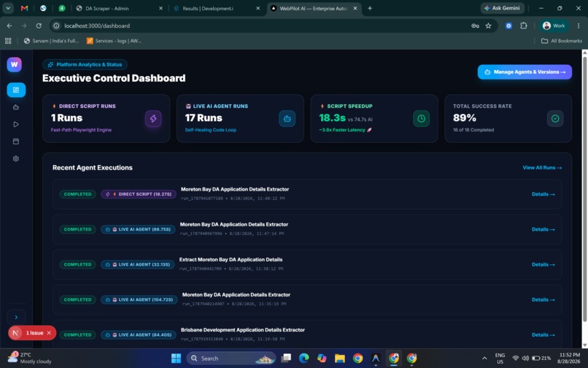
Task: Open the pinned Gmail tab
Action: click(x=24, y=8)
